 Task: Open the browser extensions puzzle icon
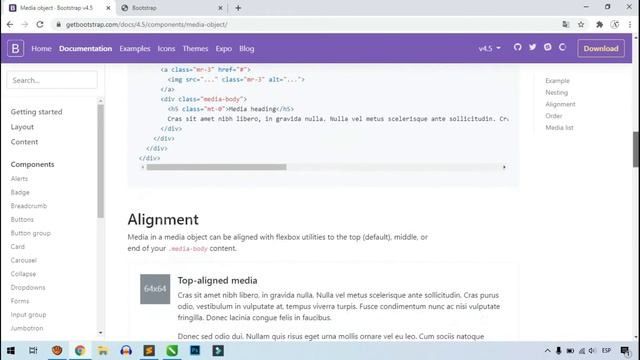(x=599, y=24)
